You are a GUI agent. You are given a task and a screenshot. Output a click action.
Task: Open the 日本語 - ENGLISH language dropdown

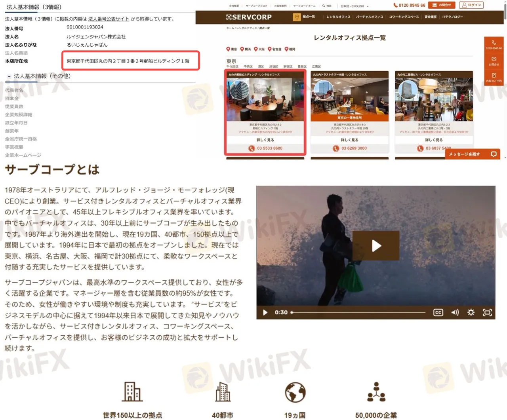(355, 6)
